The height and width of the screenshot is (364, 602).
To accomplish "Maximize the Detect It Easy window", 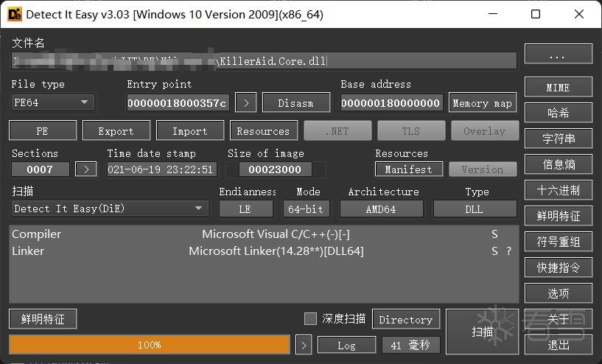I will coord(536,14).
